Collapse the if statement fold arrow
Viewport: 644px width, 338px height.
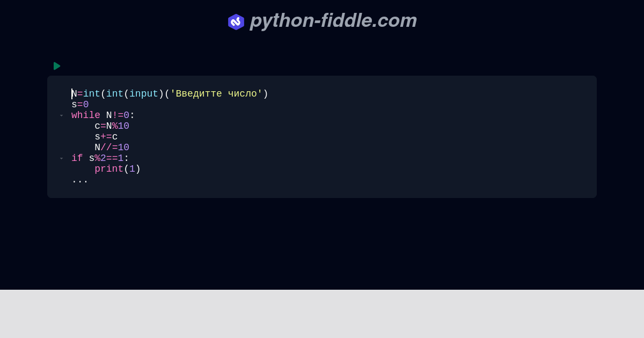pyautogui.click(x=61, y=158)
